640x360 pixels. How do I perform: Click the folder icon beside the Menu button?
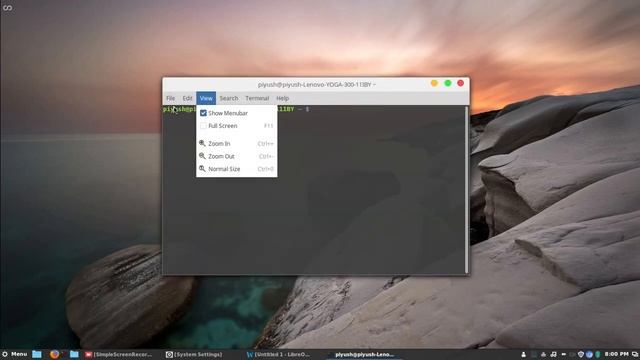coord(37,354)
